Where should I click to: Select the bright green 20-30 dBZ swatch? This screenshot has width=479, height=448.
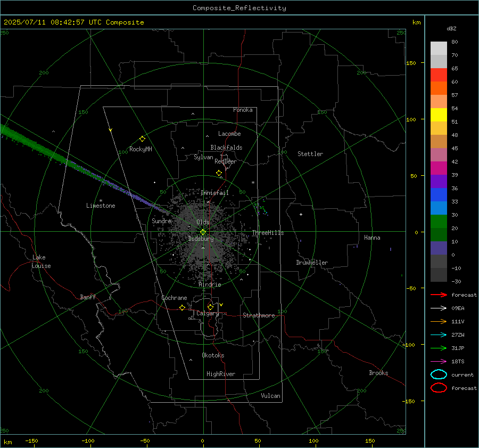point(439,221)
